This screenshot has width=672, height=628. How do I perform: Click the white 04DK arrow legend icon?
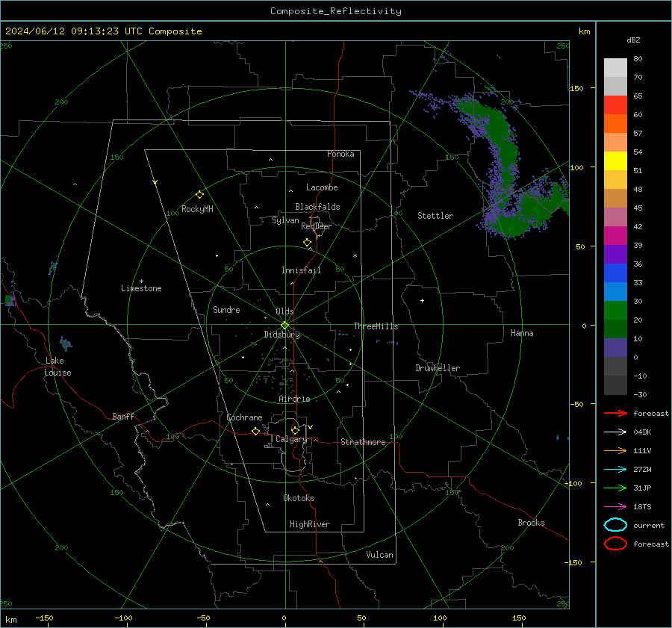pyautogui.click(x=615, y=432)
